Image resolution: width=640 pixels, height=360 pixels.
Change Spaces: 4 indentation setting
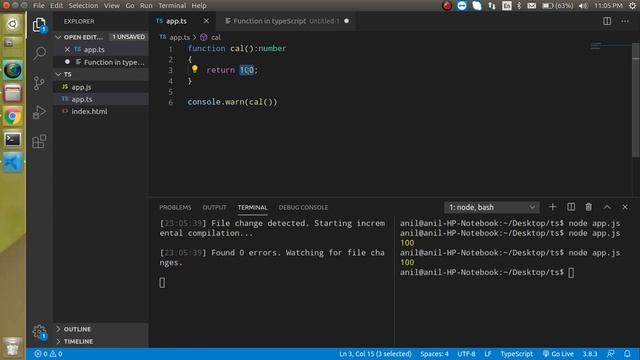(434, 354)
